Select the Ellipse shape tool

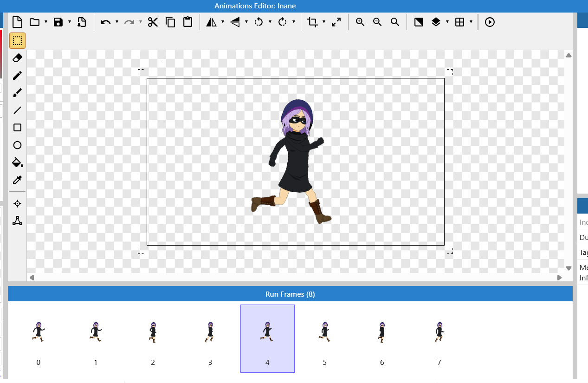[17, 145]
